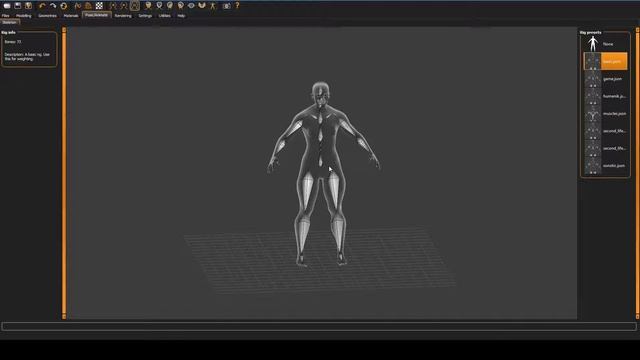Viewport: 640px width, 360px height.
Task: Click the game.json skeleton thumbnail
Action: tap(593, 79)
